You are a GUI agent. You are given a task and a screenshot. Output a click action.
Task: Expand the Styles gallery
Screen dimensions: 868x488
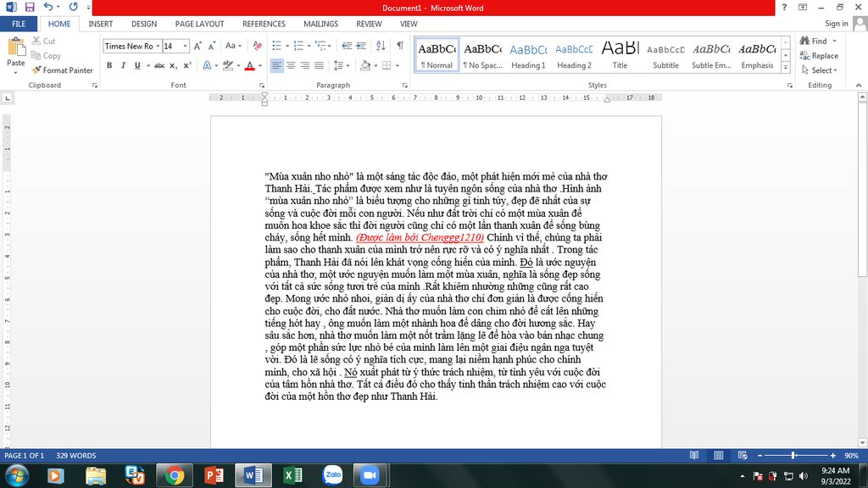point(786,68)
